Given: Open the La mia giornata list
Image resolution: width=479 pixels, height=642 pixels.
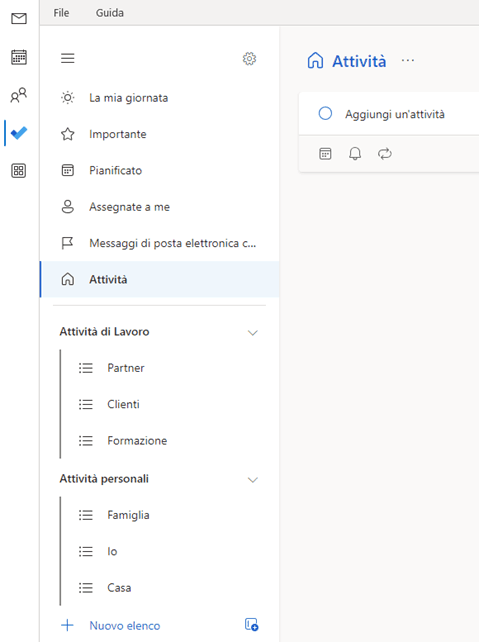Looking at the screenshot, I should click(x=160, y=98).
